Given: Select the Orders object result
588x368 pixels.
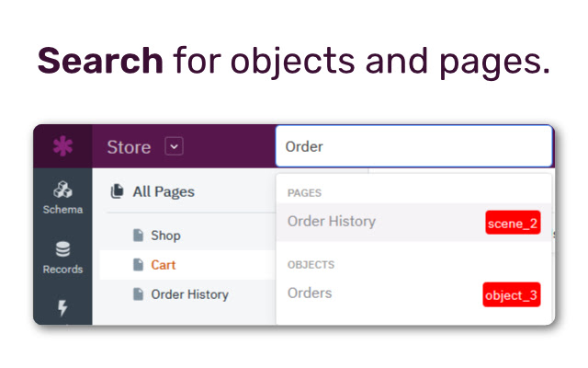Looking at the screenshot, I should click(x=414, y=293).
